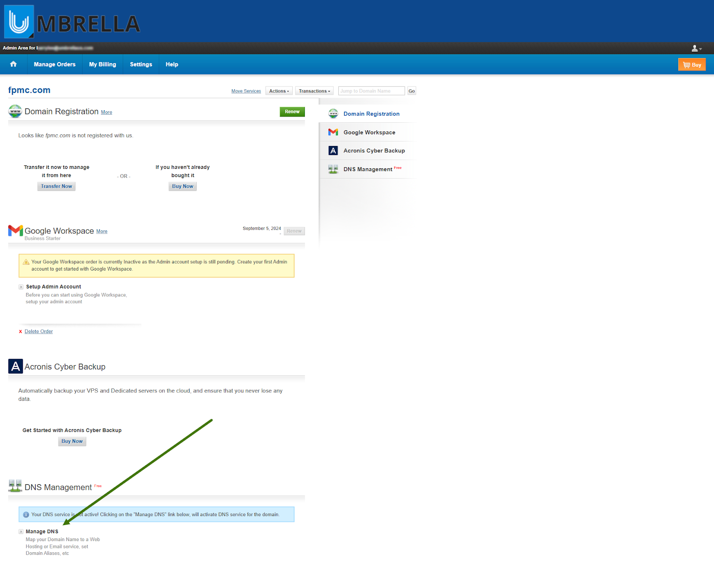Expand the Manage DNS arrow
The width and height of the screenshot is (714, 588).
point(21,532)
